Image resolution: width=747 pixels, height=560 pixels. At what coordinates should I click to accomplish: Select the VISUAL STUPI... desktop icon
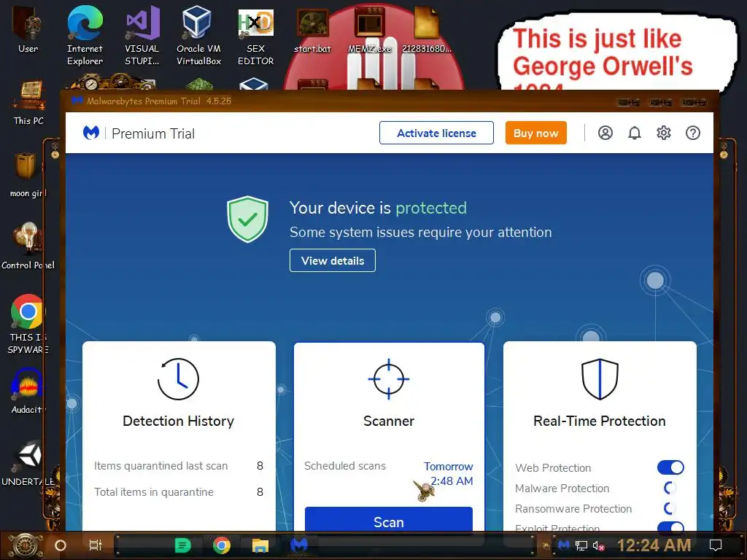point(142,36)
